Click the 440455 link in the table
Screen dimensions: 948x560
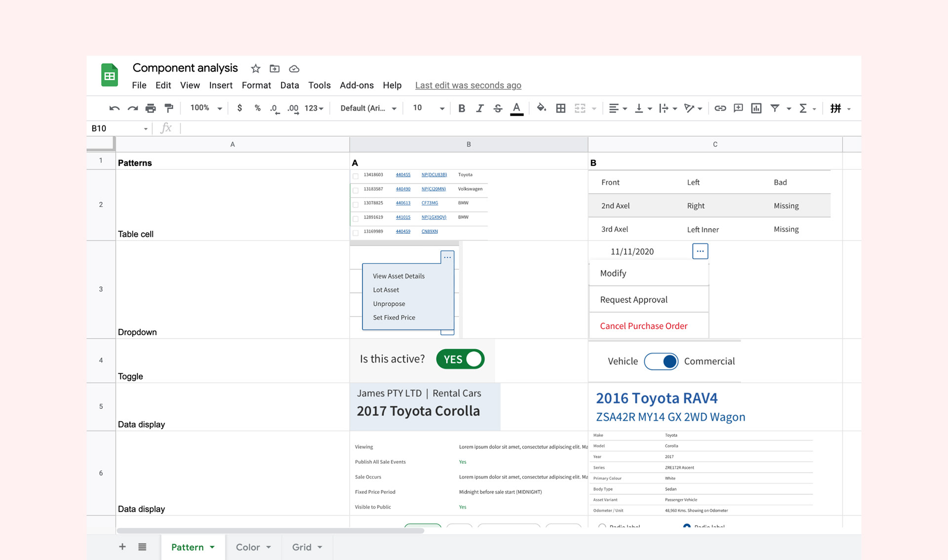tap(403, 175)
